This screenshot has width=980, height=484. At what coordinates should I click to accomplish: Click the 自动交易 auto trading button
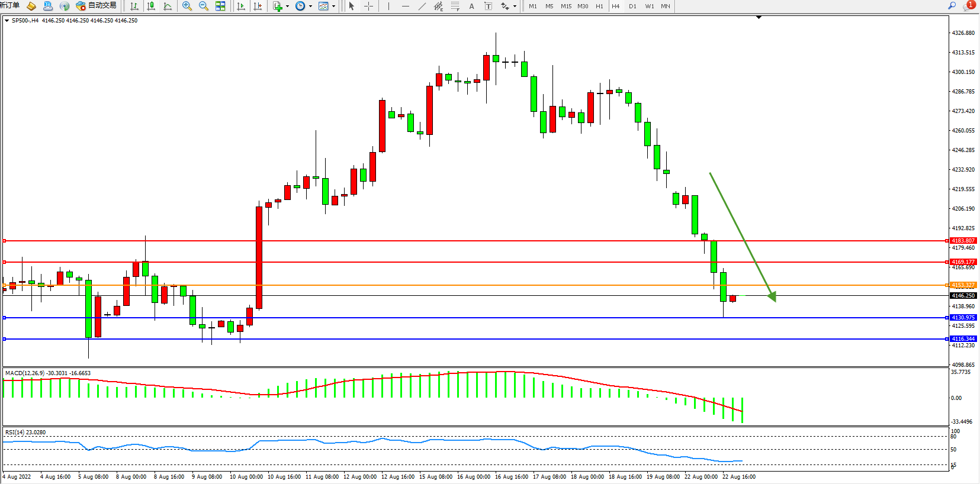tap(97, 5)
